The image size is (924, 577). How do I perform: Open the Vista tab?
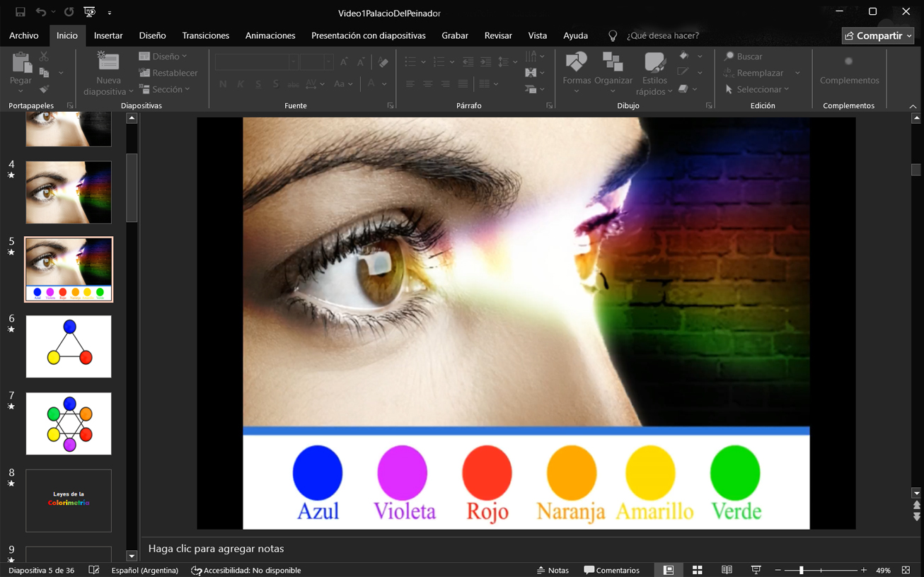click(x=538, y=35)
